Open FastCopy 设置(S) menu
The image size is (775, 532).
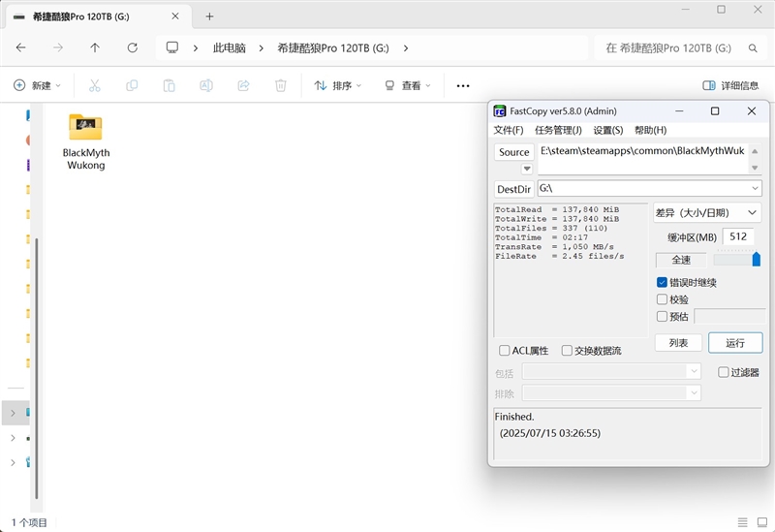[608, 130]
